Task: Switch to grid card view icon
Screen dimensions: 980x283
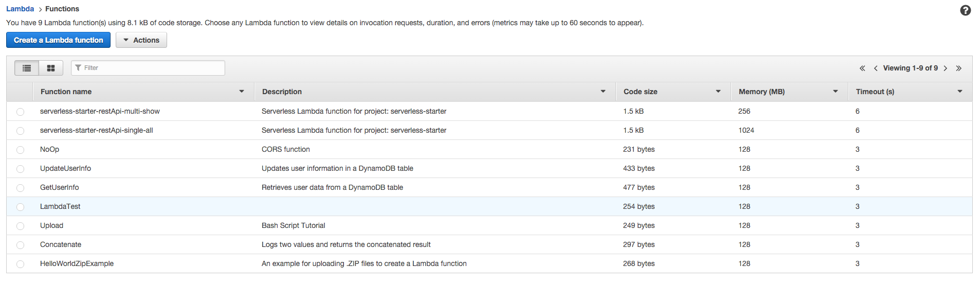Action: (51, 68)
